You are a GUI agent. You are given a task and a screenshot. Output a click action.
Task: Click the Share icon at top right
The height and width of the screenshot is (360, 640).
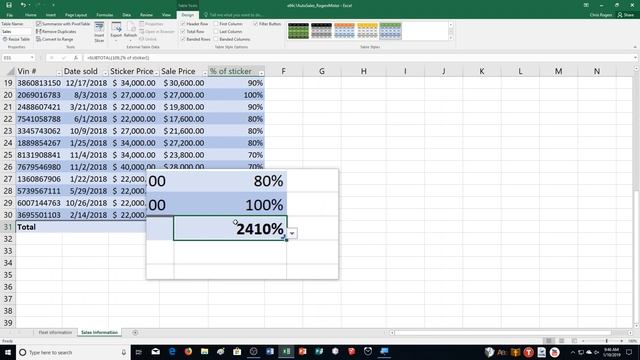(x=625, y=15)
